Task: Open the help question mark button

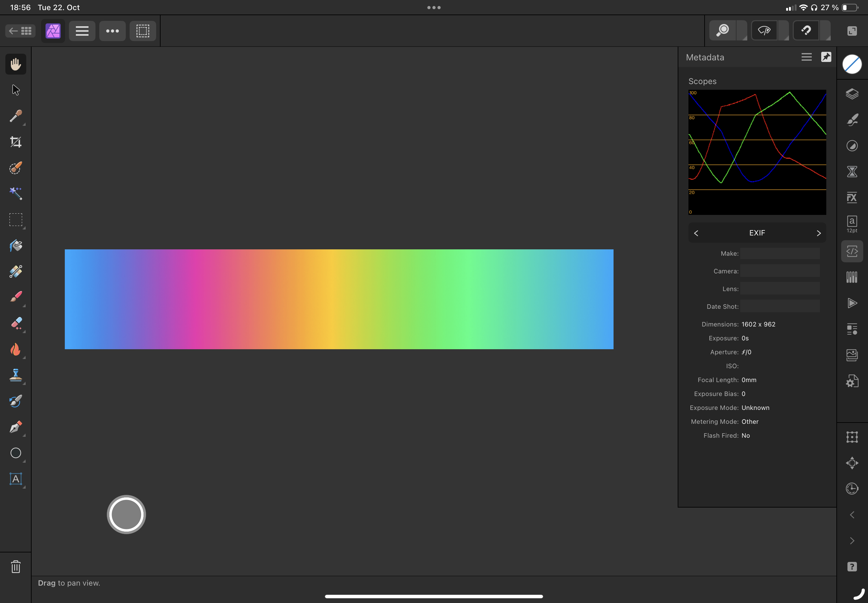Action: (x=852, y=567)
